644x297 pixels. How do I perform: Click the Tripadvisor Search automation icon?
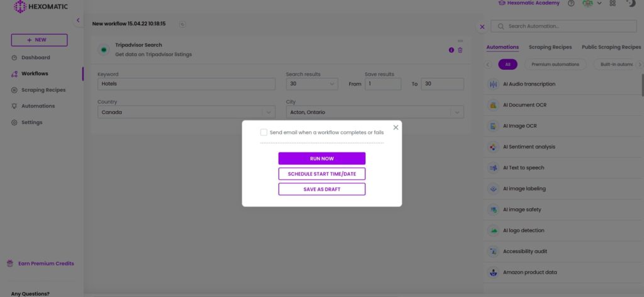pos(104,50)
